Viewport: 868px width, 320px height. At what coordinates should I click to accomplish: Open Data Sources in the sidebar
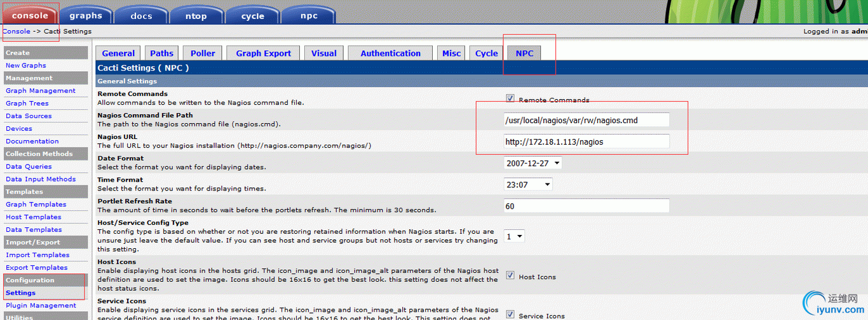tap(29, 116)
